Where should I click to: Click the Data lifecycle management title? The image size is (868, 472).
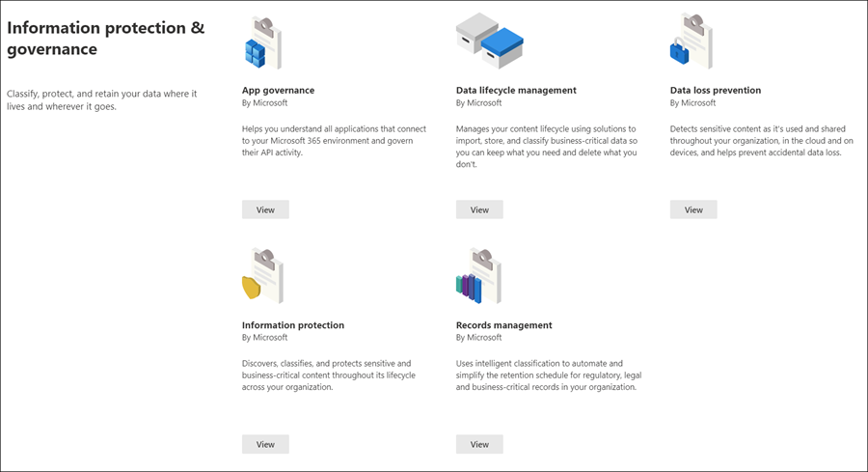516,91
